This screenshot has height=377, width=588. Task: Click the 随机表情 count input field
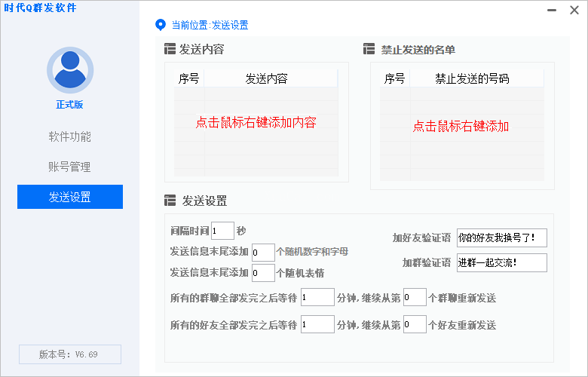click(263, 273)
